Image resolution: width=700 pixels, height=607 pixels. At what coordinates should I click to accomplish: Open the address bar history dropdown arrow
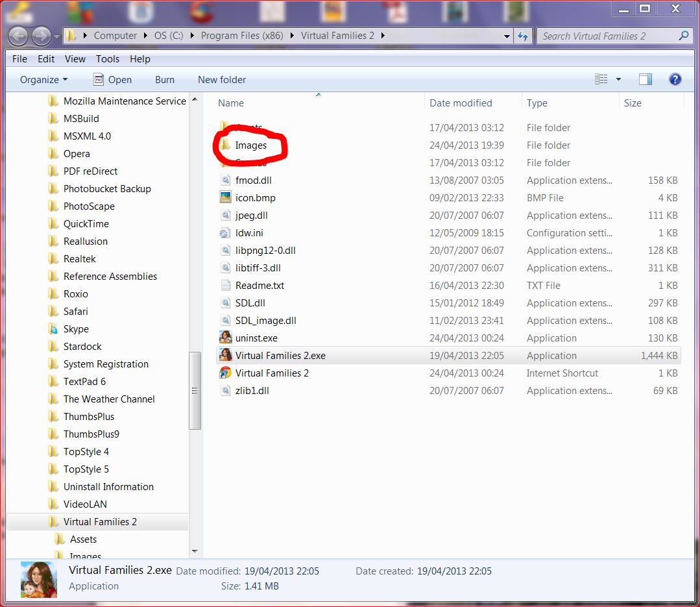point(507,36)
